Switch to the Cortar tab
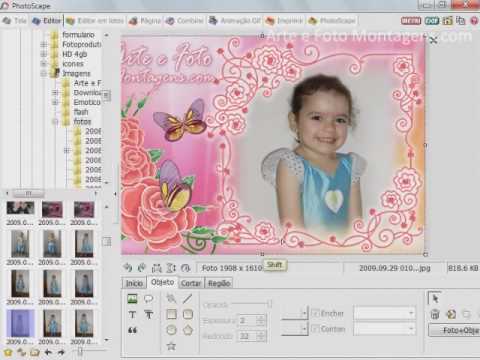This screenshot has width=480, height=360. coord(191,283)
